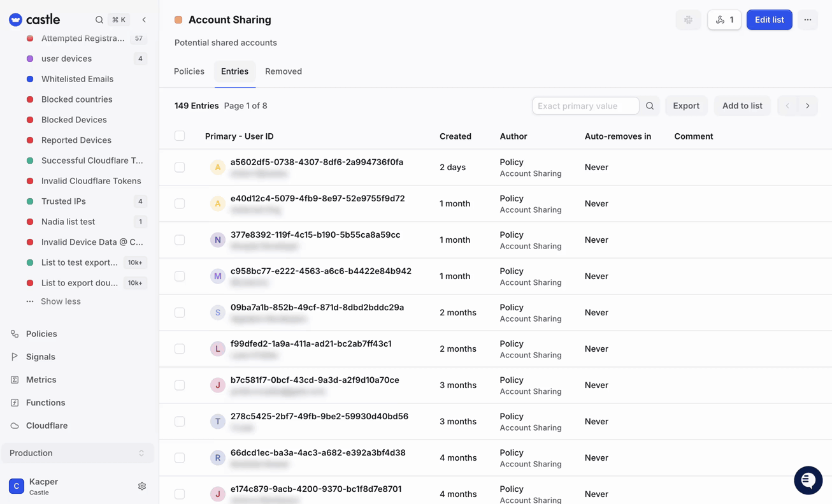Click the Auto-removes in column header
The image size is (832, 504).
pos(618,136)
